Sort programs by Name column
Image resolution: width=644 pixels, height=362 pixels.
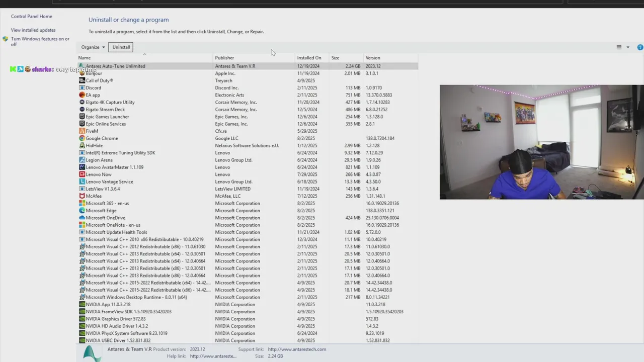click(x=145, y=58)
